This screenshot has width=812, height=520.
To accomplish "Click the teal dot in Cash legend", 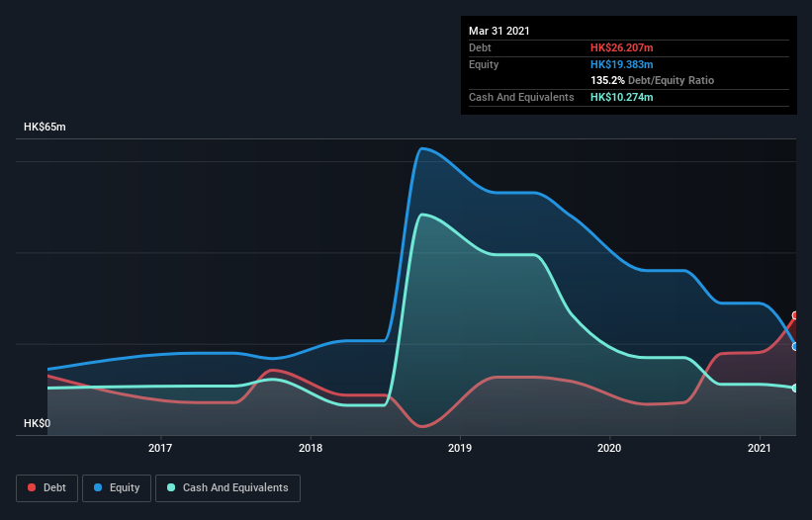I will coord(171,487).
